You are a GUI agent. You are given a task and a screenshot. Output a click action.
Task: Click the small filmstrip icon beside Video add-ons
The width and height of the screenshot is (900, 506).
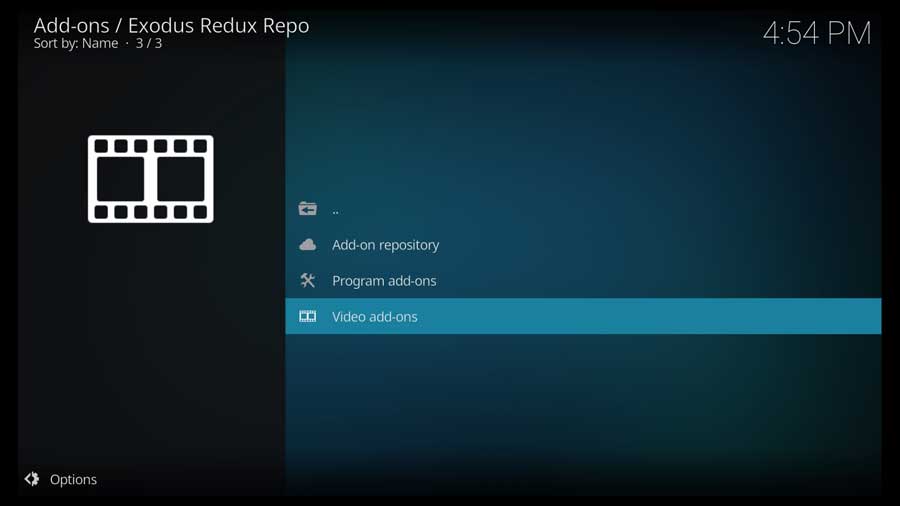pos(308,316)
